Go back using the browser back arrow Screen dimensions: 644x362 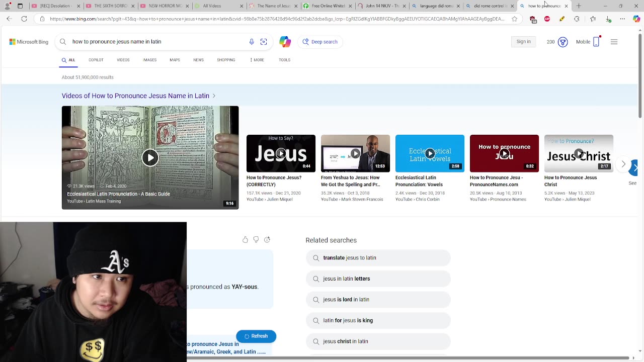(9, 19)
